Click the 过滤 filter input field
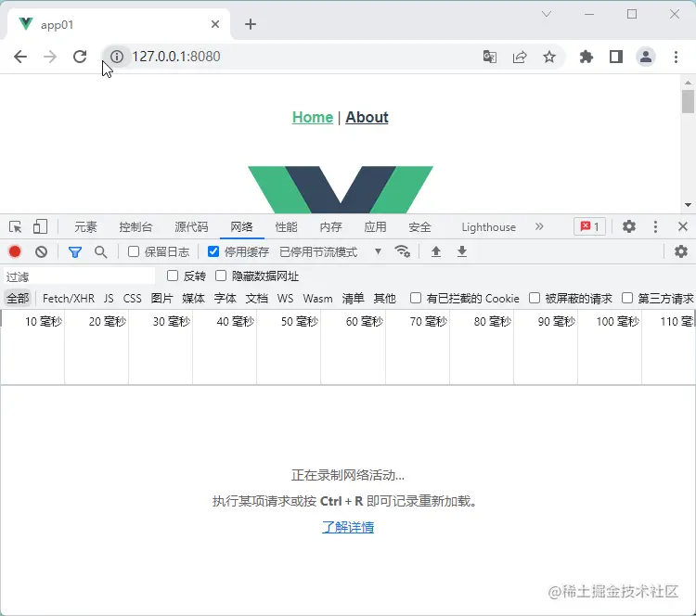Screen dimensions: 696x616 pyautogui.click(x=80, y=276)
